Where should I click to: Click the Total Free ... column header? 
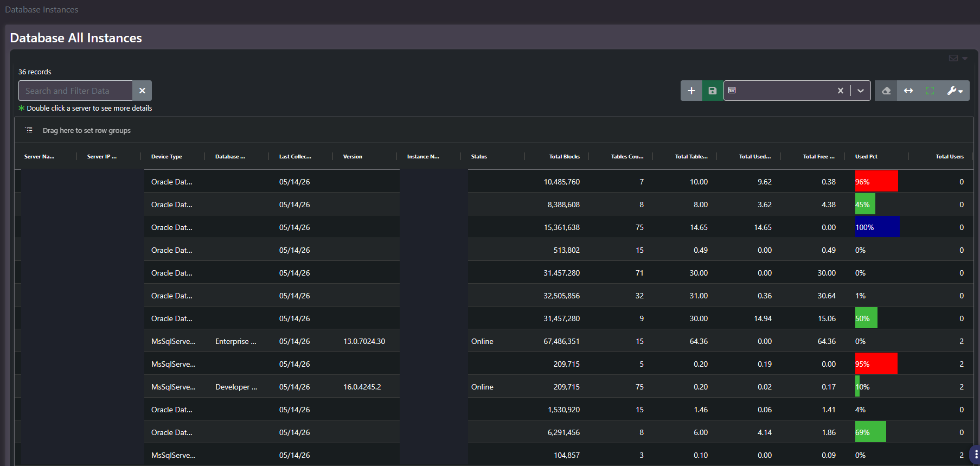tap(819, 156)
